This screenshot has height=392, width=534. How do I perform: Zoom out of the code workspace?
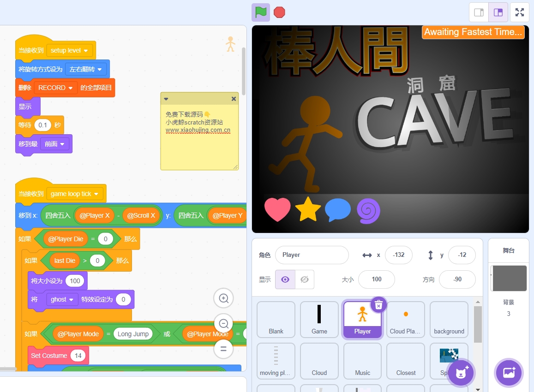223,324
